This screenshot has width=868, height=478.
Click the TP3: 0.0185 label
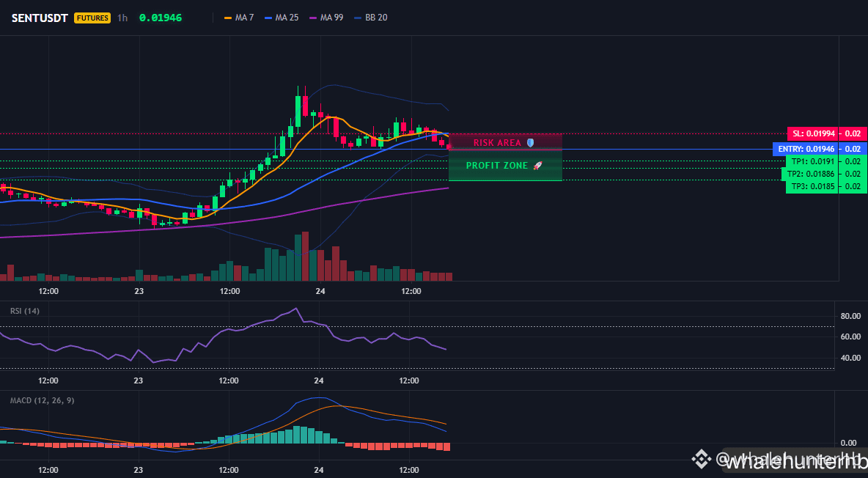(812, 186)
